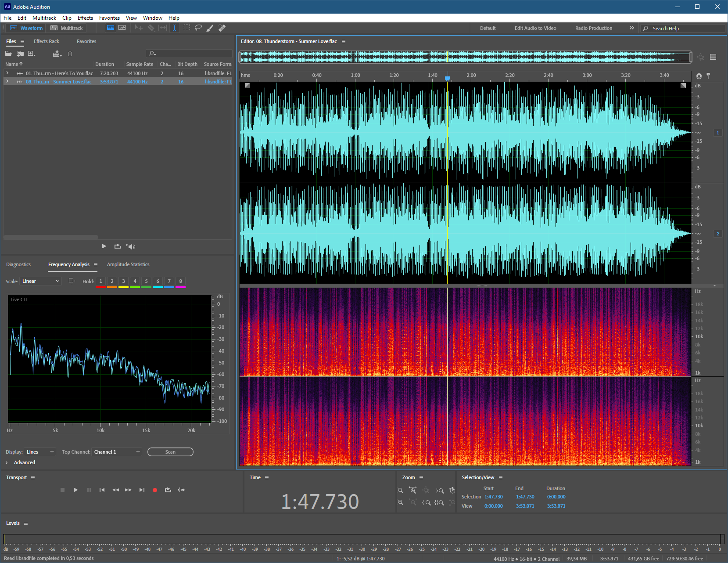This screenshot has height=563, width=728.
Task: Select the 01. Here's To You.flac file
Action: tap(59, 73)
